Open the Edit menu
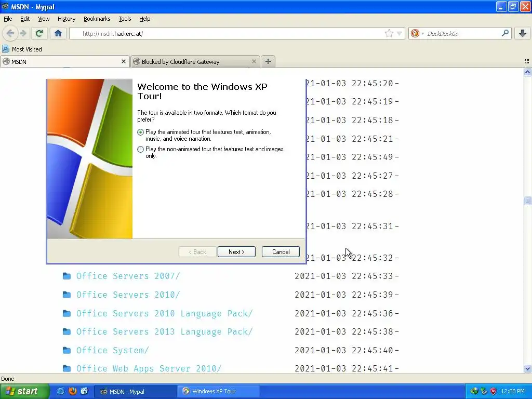 point(25,19)
